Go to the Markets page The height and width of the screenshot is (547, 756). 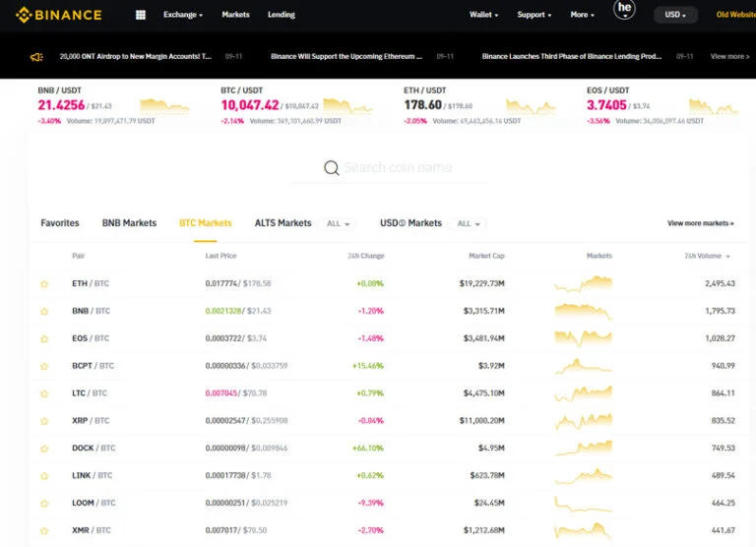point(236,15)
